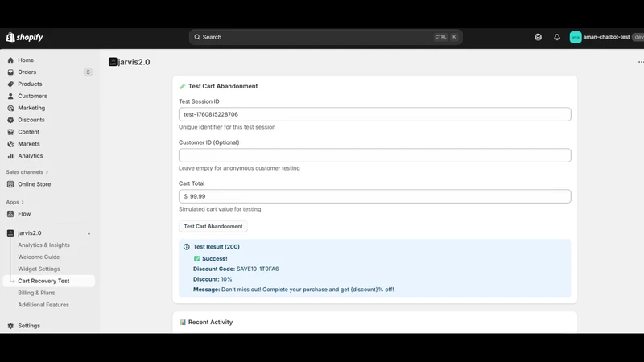Click the Settings gear icon
This screenshot has height=362, width=644.
click(10, 326)
